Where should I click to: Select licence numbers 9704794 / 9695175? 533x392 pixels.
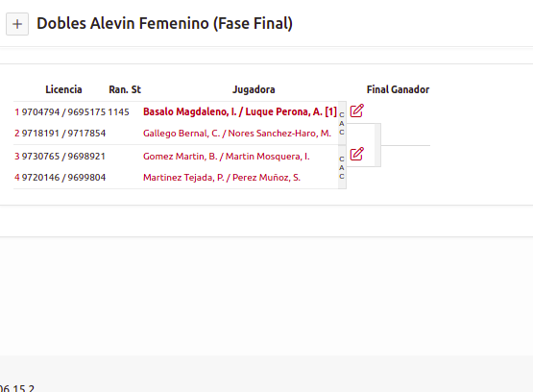point(64,112)
